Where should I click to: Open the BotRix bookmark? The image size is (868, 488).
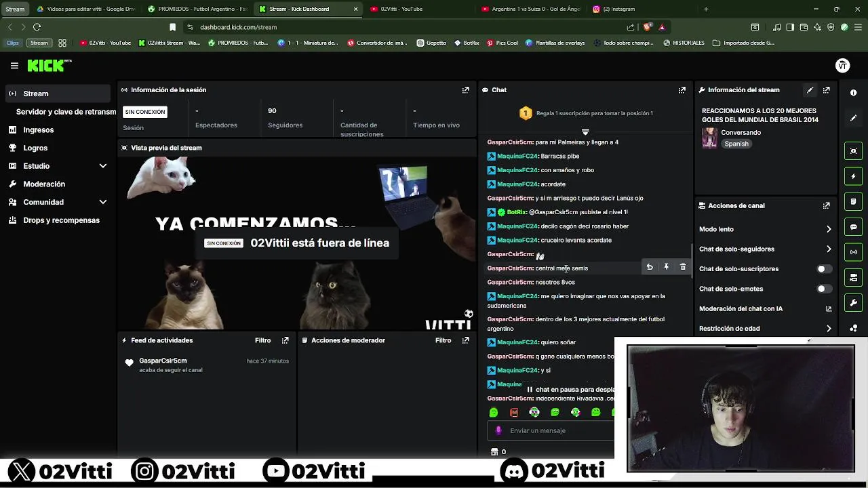[x=466, y=43]
